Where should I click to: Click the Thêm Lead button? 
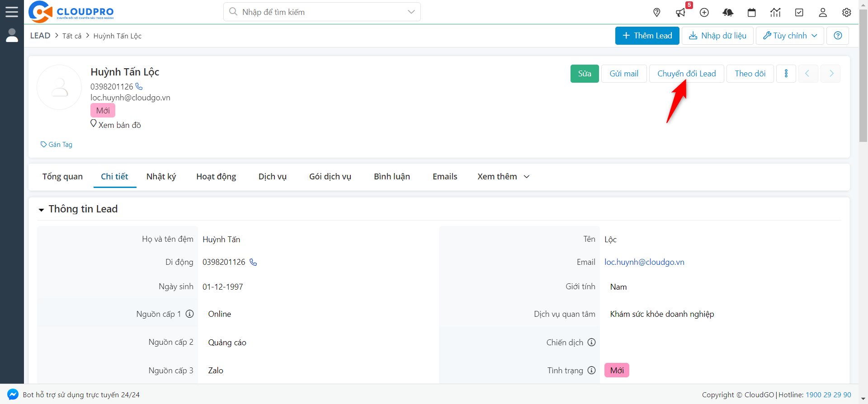[647, 36]
